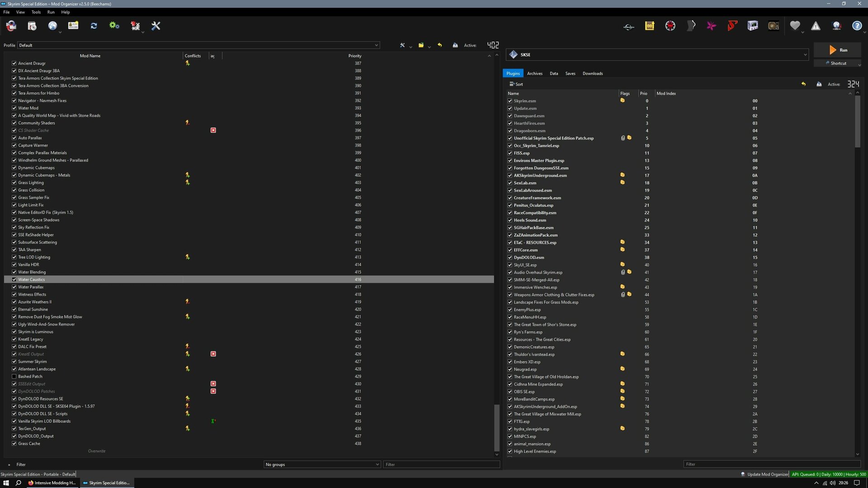This screenshot has width=868, height=488.
Task: Open the Run menu
Action: tap(51, 12)
